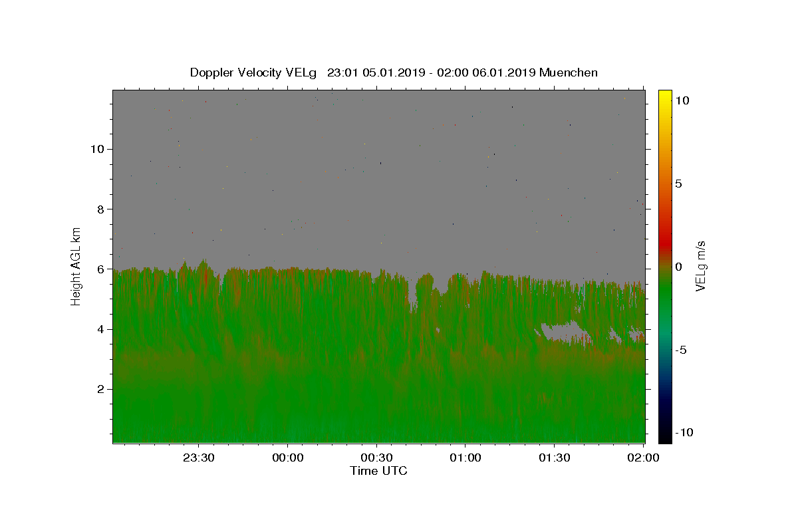Click the height axis label 10
Image resolution: width=798 pixels, height=532 pixels.
tap(96, 149)
